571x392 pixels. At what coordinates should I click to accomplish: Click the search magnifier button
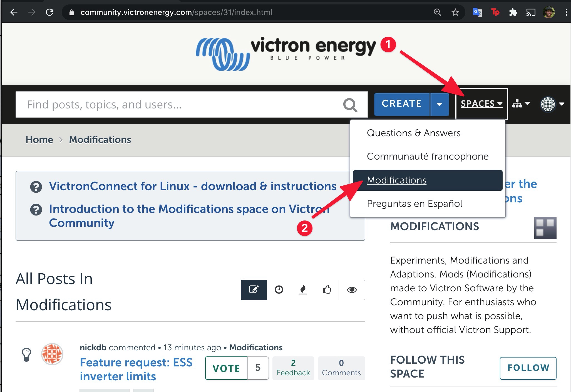pyautogui.click(x=350, y=105)
